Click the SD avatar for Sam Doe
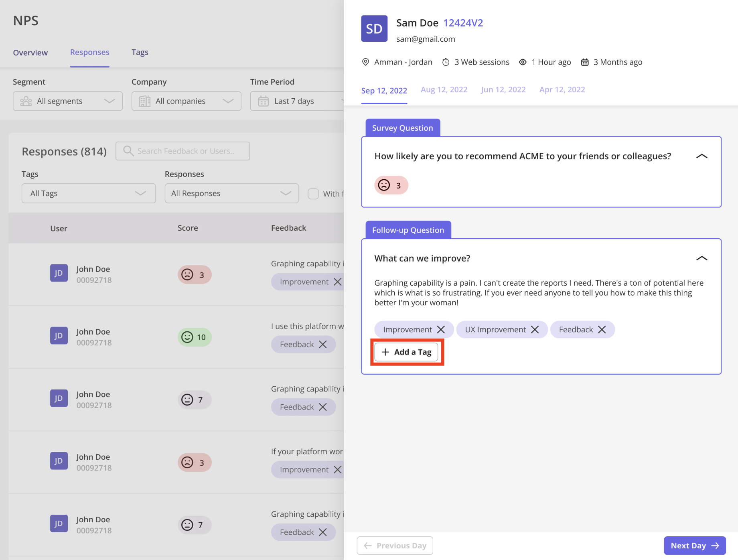The height and width of the screenshot is (560, 738). coord(374,28)
